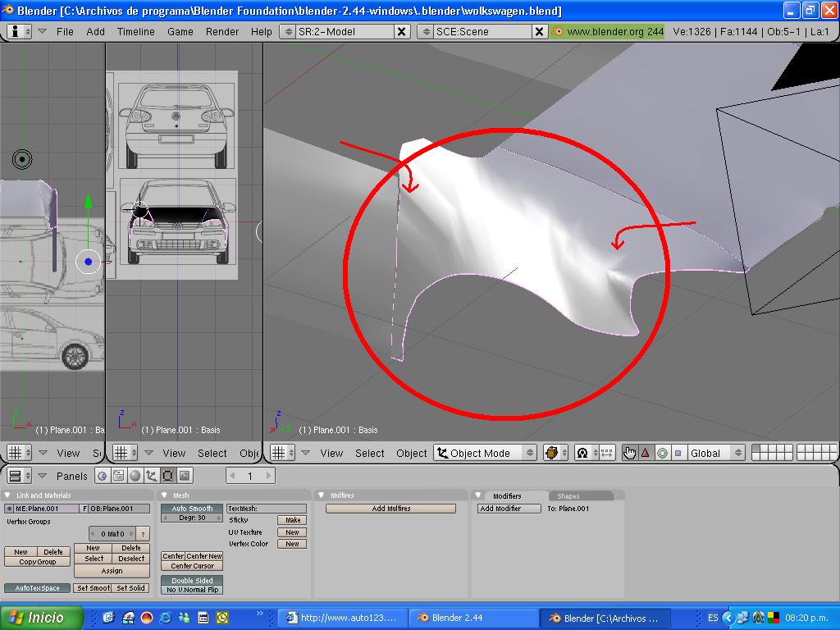Switch to the Shading context icon
The width and height of the screenshot is (840, 630).
[x=135, y=476]
